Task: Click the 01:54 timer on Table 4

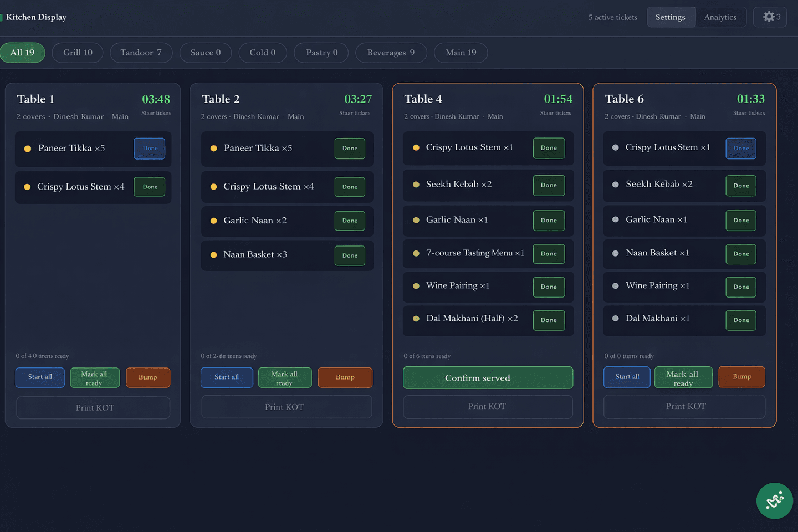Action: tap(557, 99)
